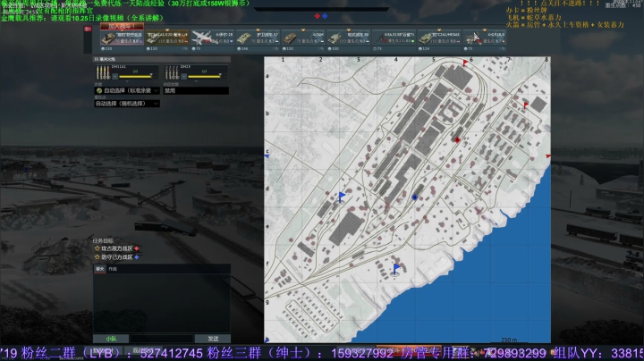Image resolution: width=644 pixels, height=361 pixels.
Task: Click the blue arrow at map's bottom-left corner
Action: pos(267,340)
